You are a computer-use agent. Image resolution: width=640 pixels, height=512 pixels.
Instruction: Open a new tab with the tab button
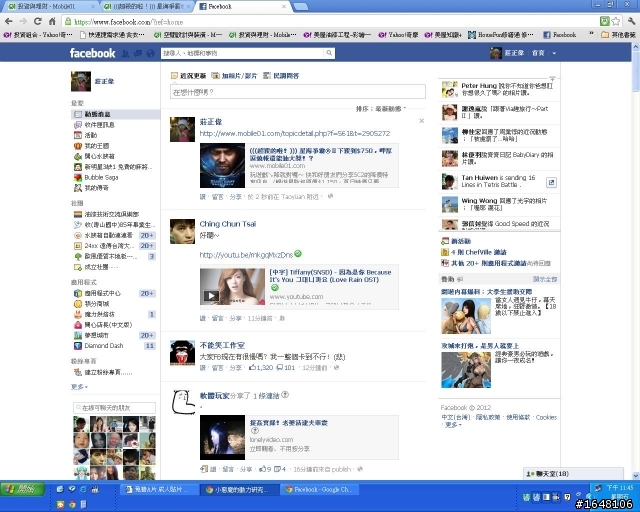(301, 7)
